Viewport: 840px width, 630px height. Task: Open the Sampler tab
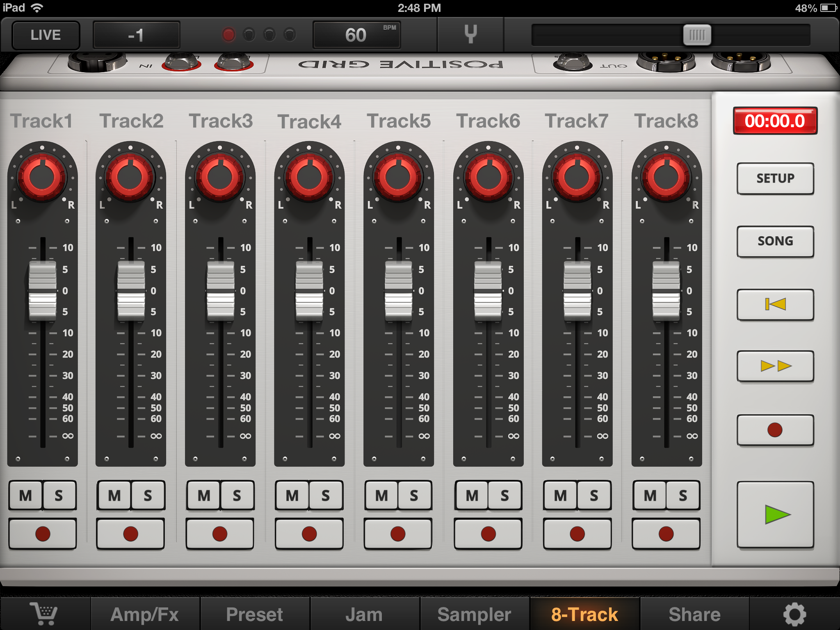(x=474, y=614)
